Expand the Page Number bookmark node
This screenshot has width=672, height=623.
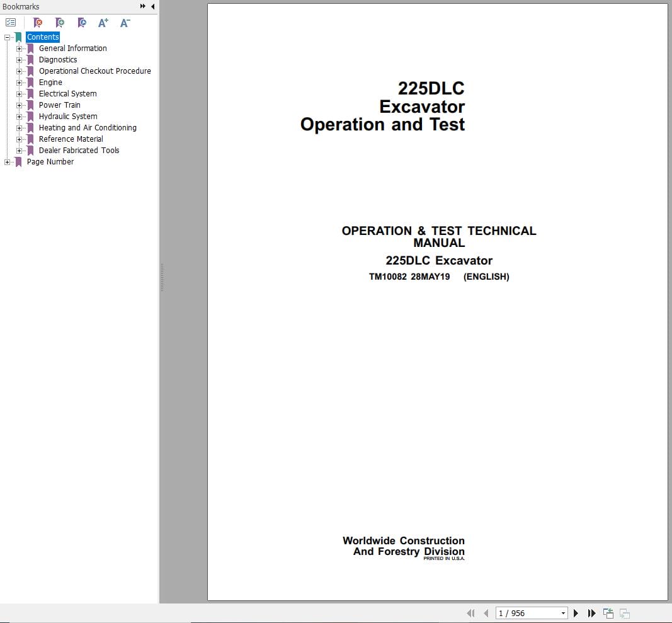7,162
